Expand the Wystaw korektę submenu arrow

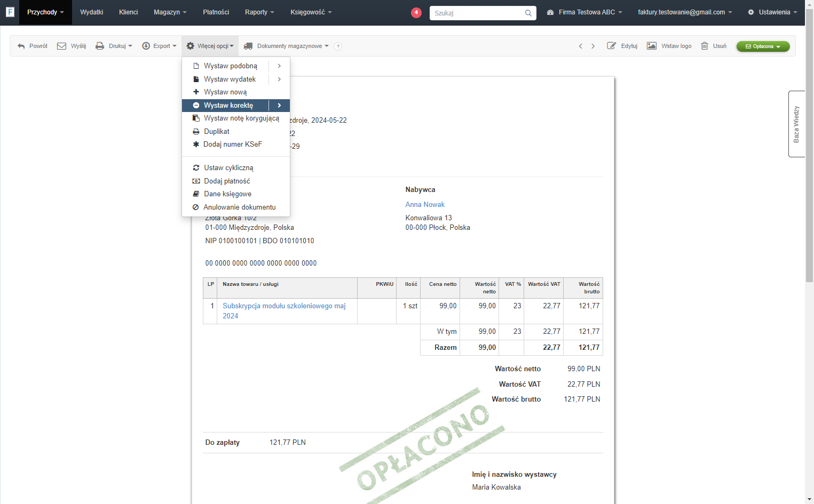coord(279,106)
